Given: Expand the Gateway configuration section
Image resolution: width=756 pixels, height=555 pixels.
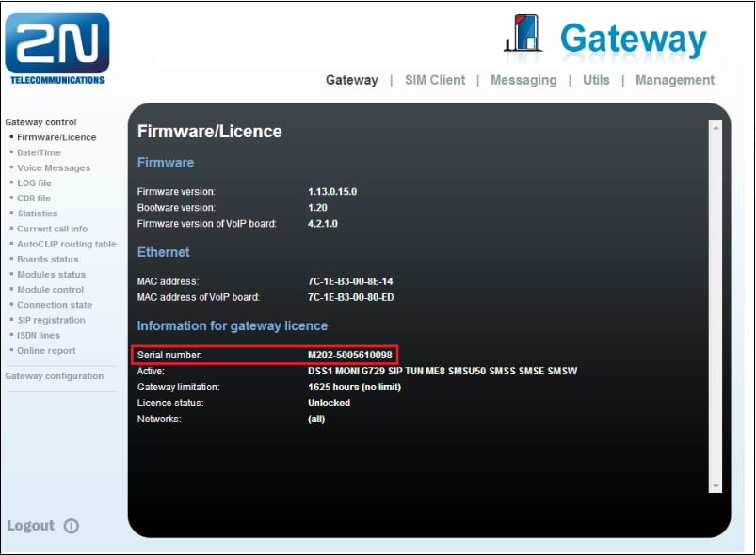Looking at the screenshot, I should click(54, 375).
